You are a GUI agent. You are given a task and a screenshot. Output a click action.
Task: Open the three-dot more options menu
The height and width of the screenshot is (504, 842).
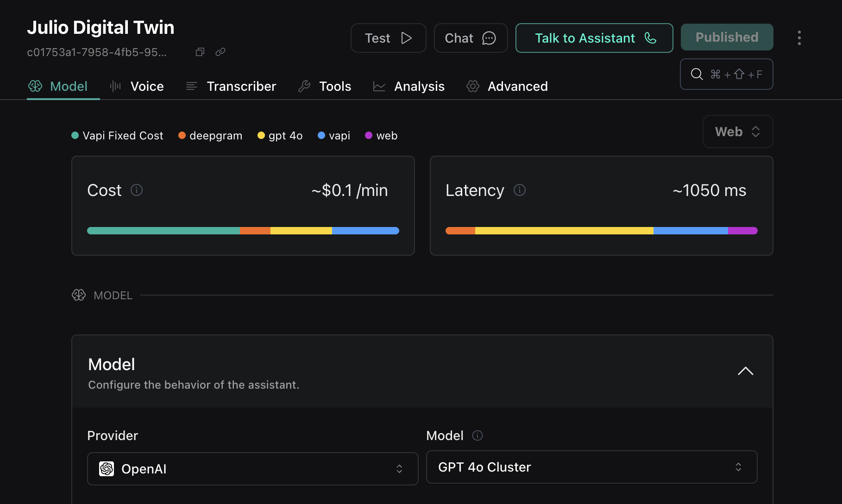point(799,38)
